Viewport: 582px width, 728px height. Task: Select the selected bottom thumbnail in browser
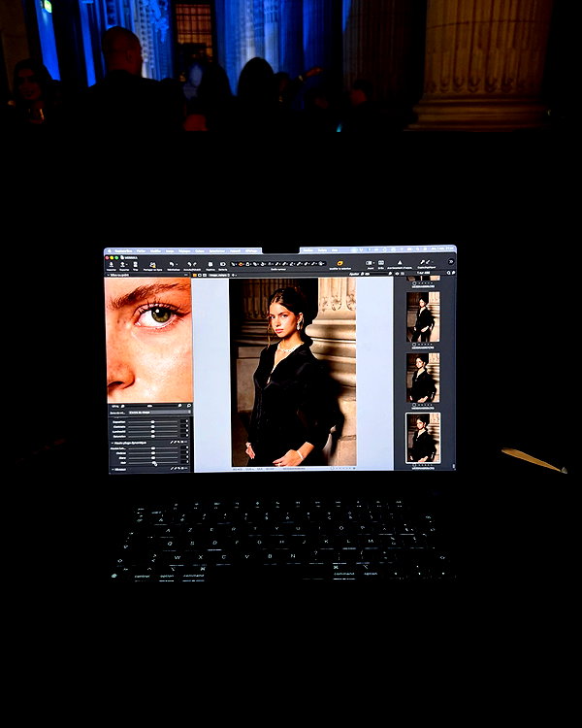(423, 439)
